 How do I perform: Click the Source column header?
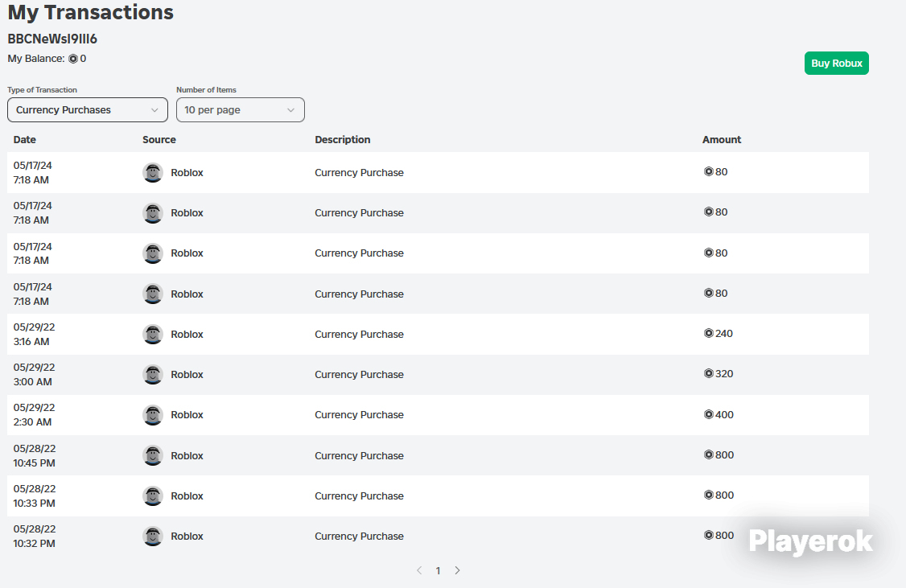coord(159,139)
